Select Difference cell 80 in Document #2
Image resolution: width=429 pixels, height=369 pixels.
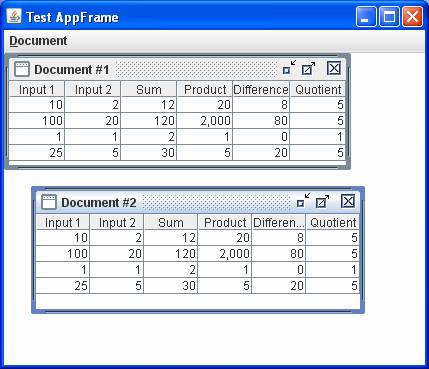click(x=279, y=254)
